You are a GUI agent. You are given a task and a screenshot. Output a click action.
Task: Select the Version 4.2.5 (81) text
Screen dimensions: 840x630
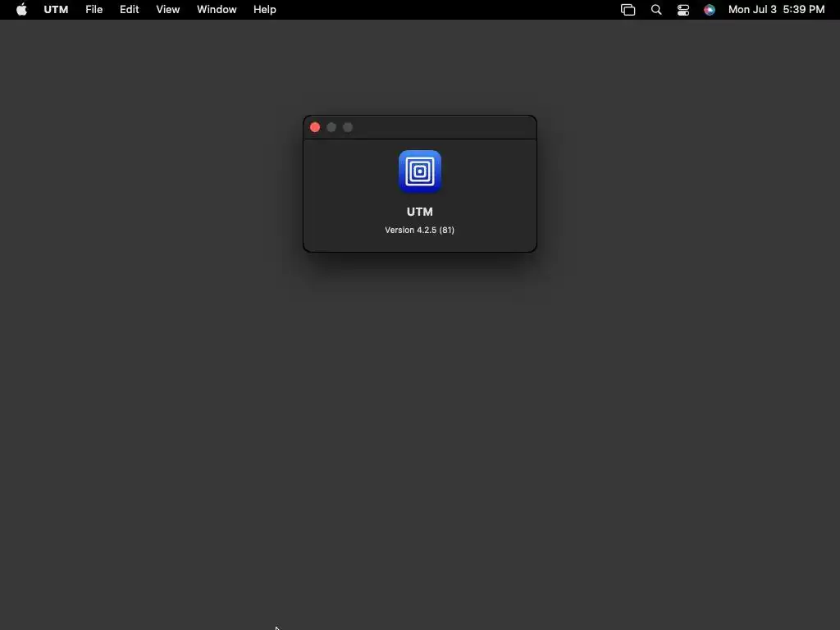pos(419,230)
